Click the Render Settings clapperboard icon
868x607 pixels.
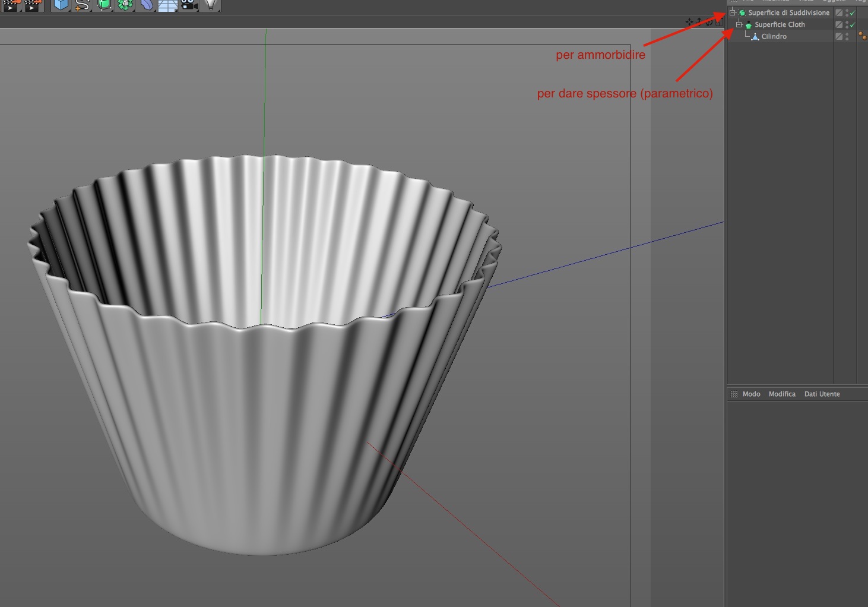tap(31, 5)
